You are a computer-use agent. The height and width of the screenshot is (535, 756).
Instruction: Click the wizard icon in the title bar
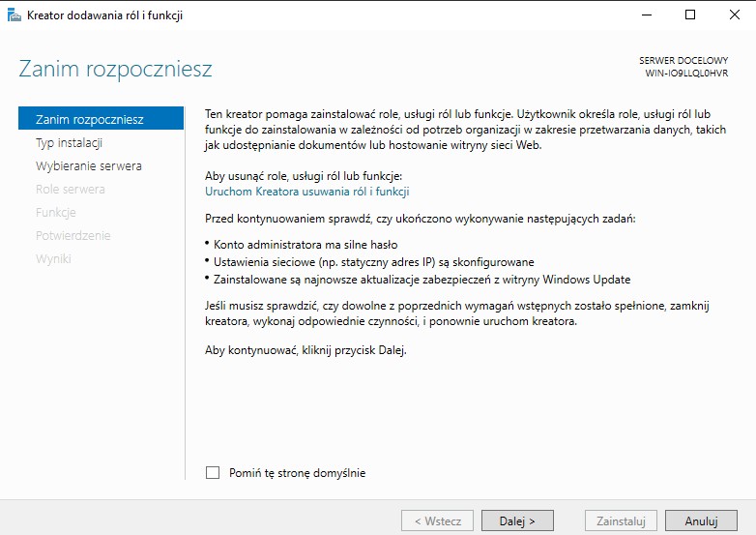[14, 15]
